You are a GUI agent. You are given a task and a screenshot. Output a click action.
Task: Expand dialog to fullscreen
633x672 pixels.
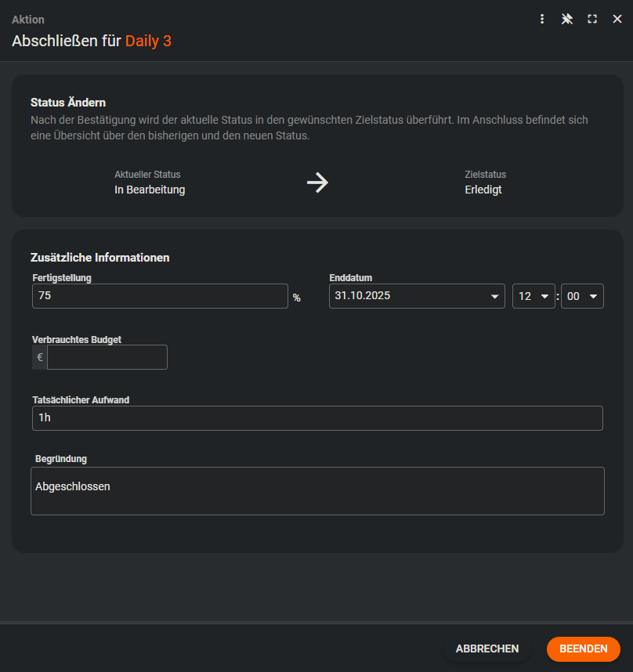[592, 19]
